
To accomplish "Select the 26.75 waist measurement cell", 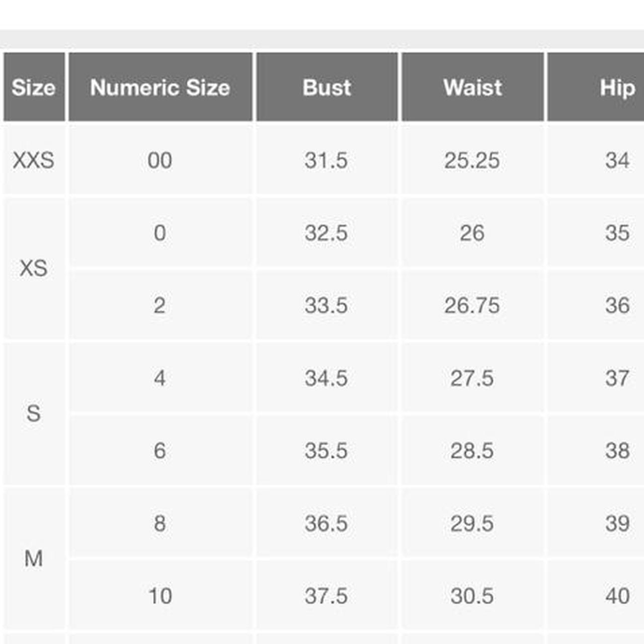I will [x=472, y=305].
